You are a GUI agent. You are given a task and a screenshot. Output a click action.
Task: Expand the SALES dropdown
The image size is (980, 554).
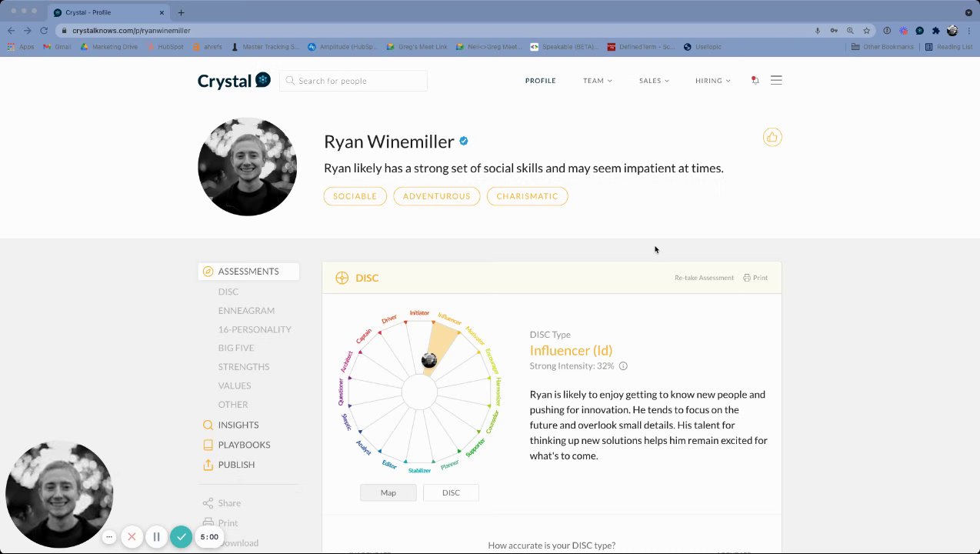click(654, 81)
